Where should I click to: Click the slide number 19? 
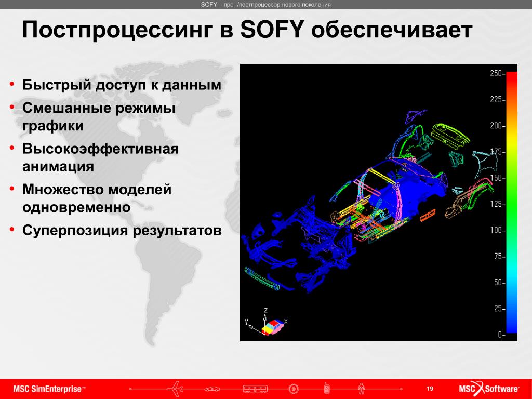430,389
